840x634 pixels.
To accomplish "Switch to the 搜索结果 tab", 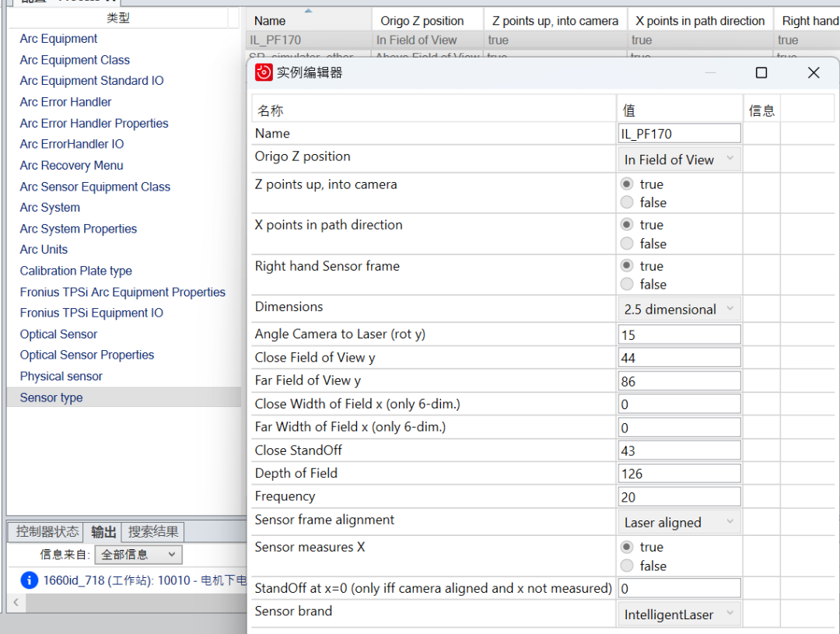I will [x=153, y=531].
